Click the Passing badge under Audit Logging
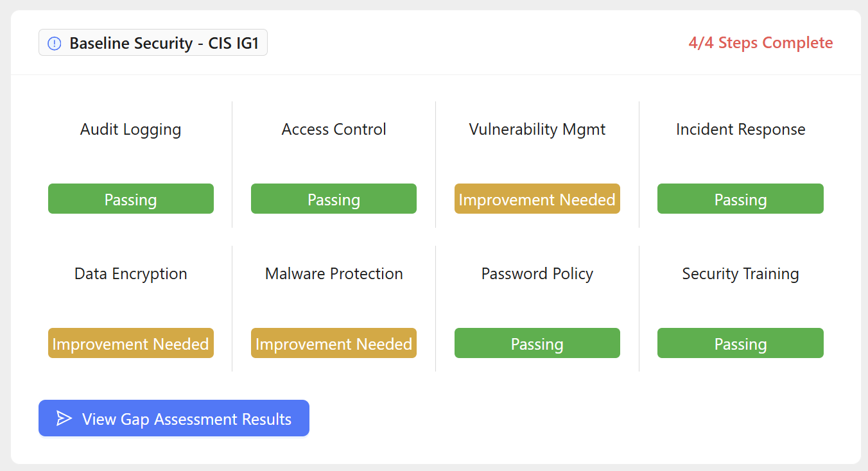The width and height of the screenshot is (868, 471). pos(131,199)
